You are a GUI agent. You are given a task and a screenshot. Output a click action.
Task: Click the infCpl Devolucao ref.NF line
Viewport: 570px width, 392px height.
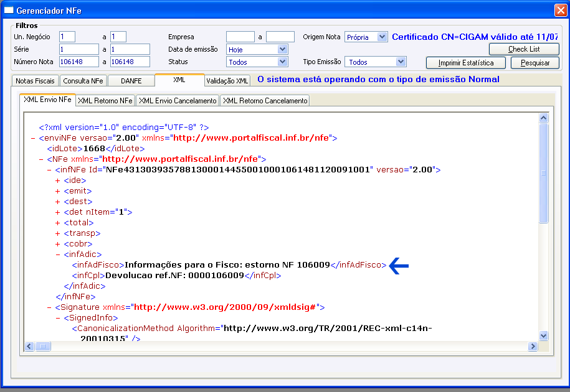point(177,276)
